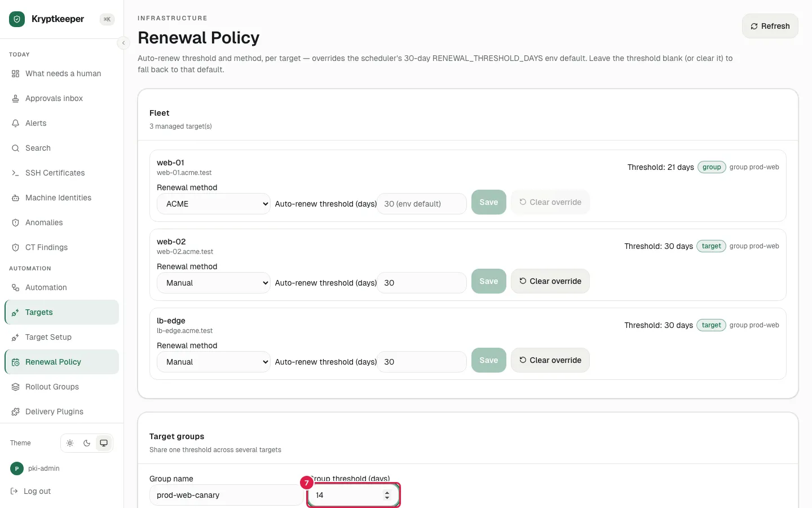Clear override for lb-edge

point(550,360)
